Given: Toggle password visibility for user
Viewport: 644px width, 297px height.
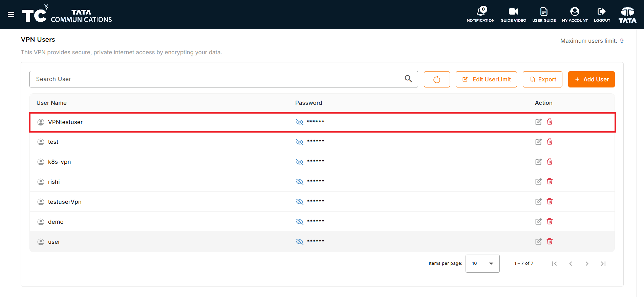Looking at the screenshot, I should coord(300,241).
